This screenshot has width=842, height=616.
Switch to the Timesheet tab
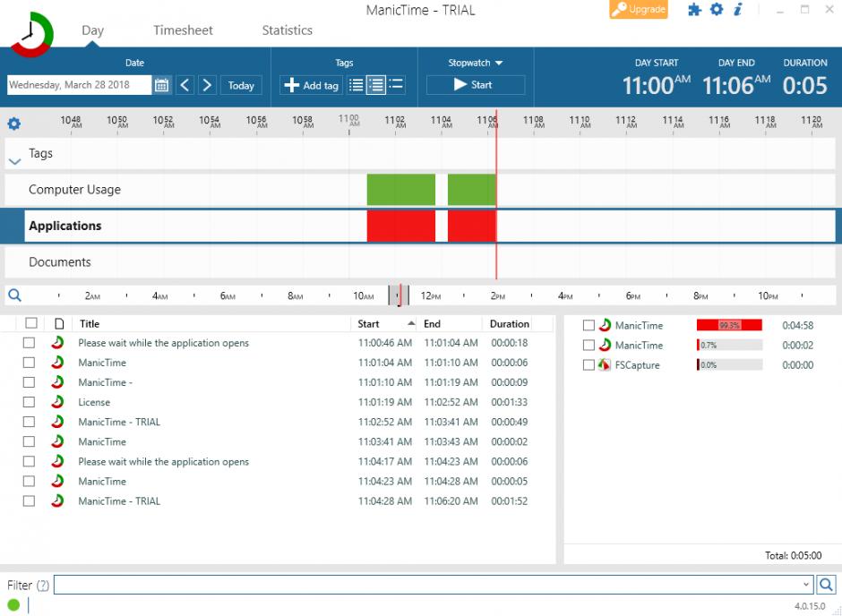[x=183, y=30]
